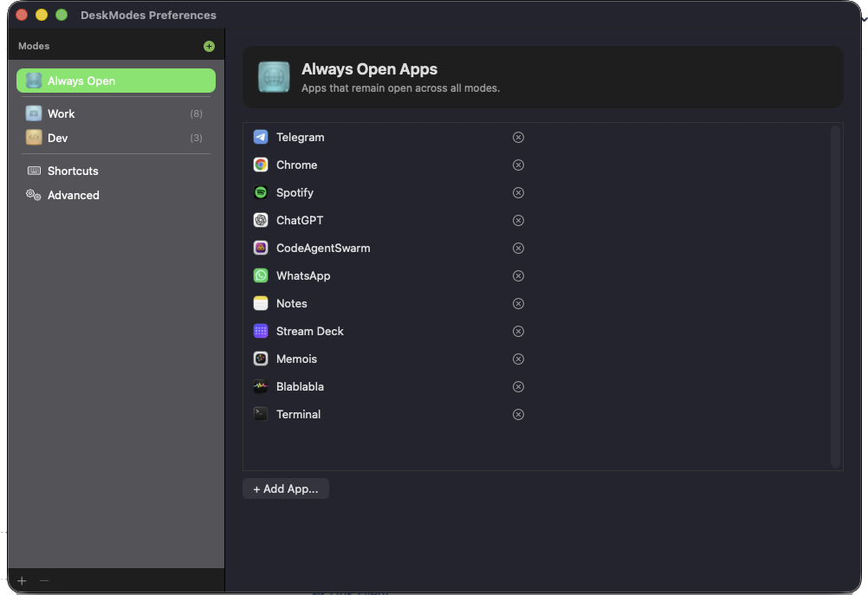Viewport: 868px width, 595px height.
Task: Click the plus button at sidebar bottom
Action: coord(22,580)
